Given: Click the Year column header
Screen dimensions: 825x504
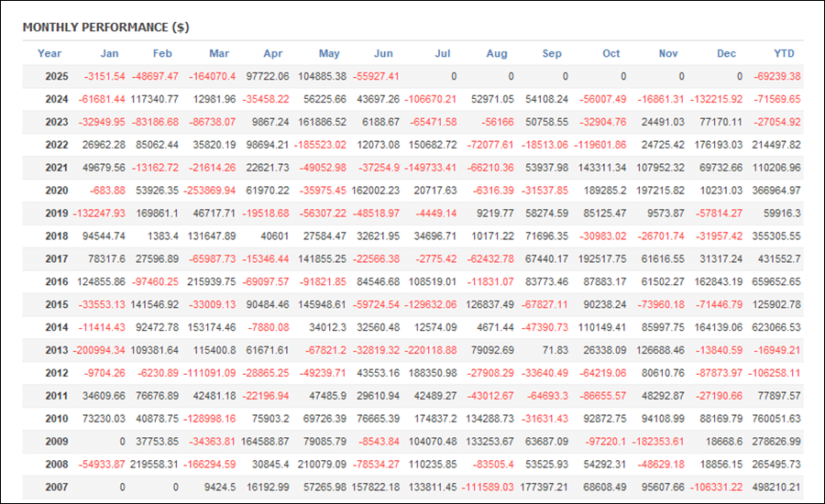Looking at the screenshot, I should click(x=49, y=53).
